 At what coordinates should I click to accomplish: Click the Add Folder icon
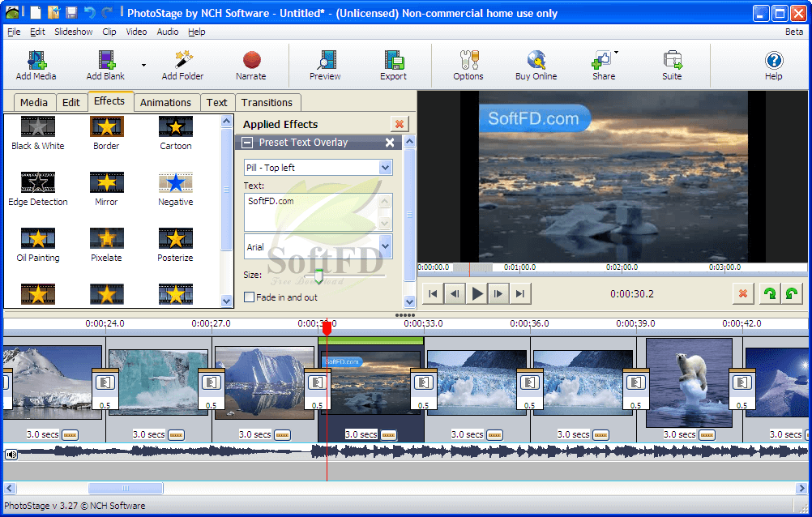click(x=183, y=61)
